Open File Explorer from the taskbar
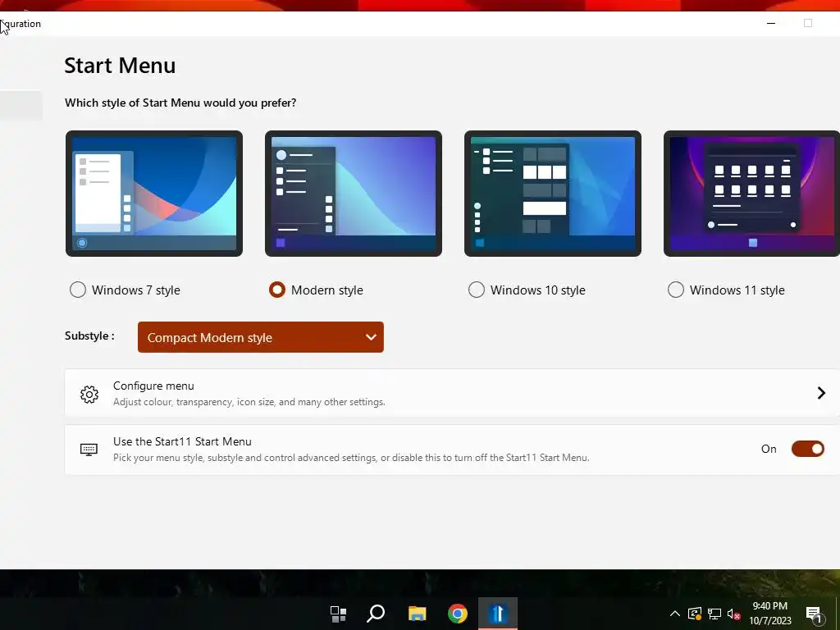The width and height of the screenshot is (840, 630). (417, 614)
